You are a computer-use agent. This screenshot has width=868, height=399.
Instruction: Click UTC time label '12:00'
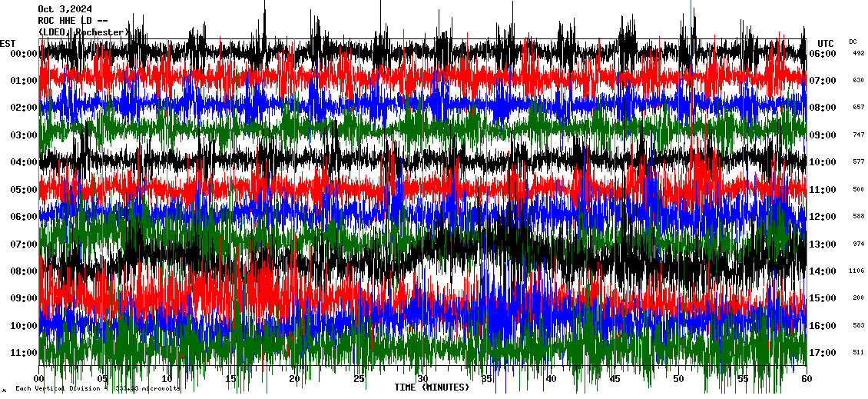pos(823,216)
